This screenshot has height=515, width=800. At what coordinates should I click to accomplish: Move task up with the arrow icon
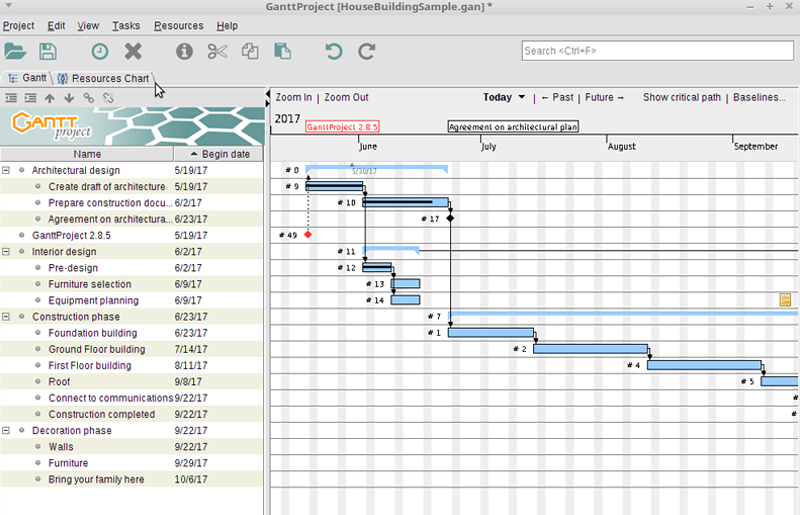point(49,98)
